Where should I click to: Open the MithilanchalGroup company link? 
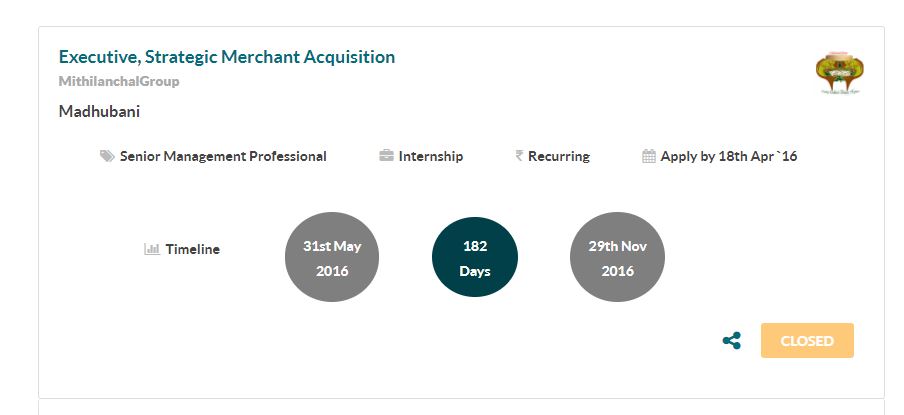pos(119,81)
